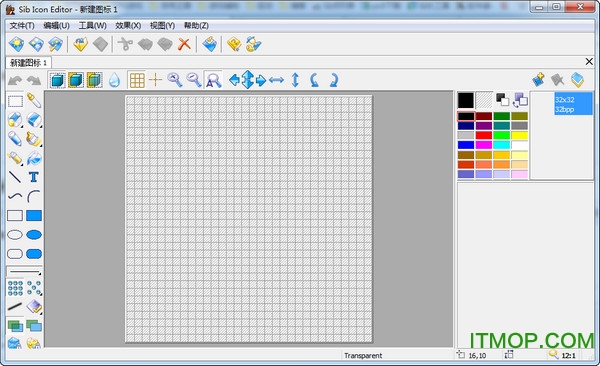
Task: Pick the pure blue palette swatch
Action: pyautogui.click(x=466, y=145)
